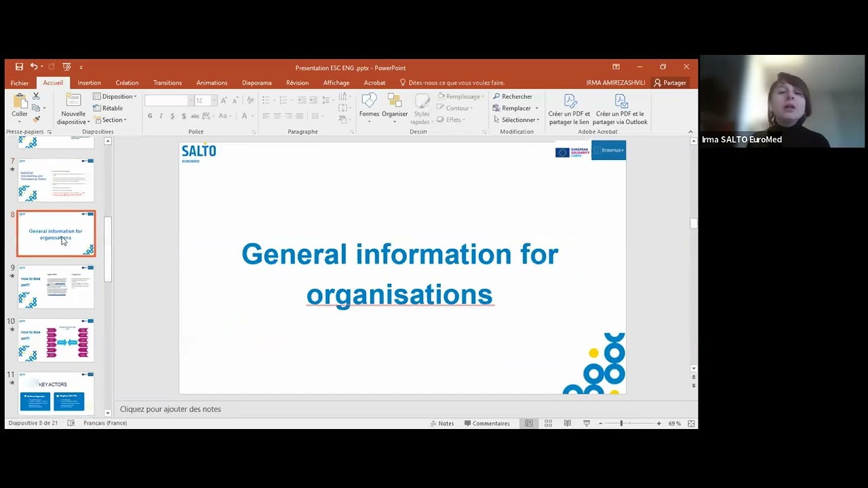Image resolution: width=868 pixels, height=488 pixels.
Task: Click the Français (France) language indicator
Action: [105, 423]
